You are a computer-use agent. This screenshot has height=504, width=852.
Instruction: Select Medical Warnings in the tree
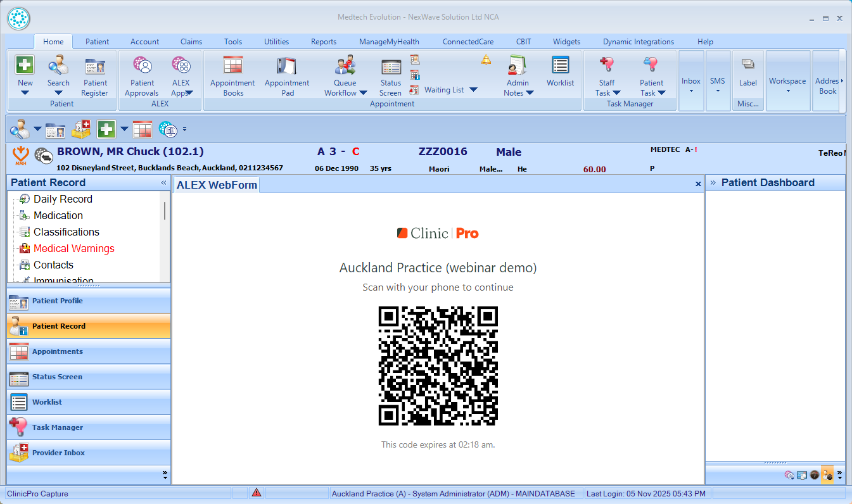(x=74, y=248)
